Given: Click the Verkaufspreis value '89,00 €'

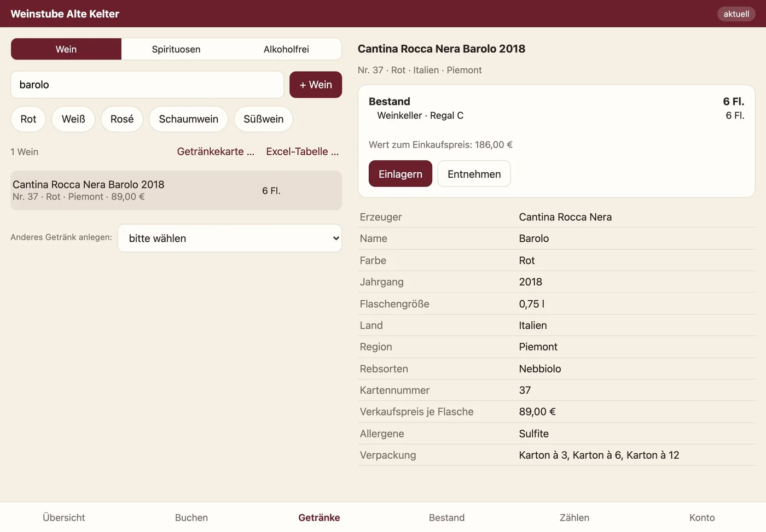Looking at the screenshot, I should [x=537, y=412].
